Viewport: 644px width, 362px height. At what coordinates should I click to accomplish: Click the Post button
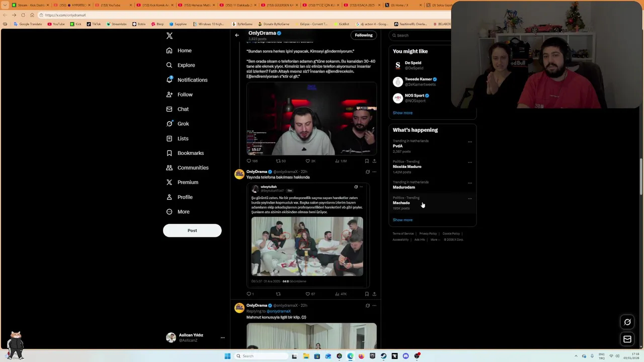pos(192,230)
